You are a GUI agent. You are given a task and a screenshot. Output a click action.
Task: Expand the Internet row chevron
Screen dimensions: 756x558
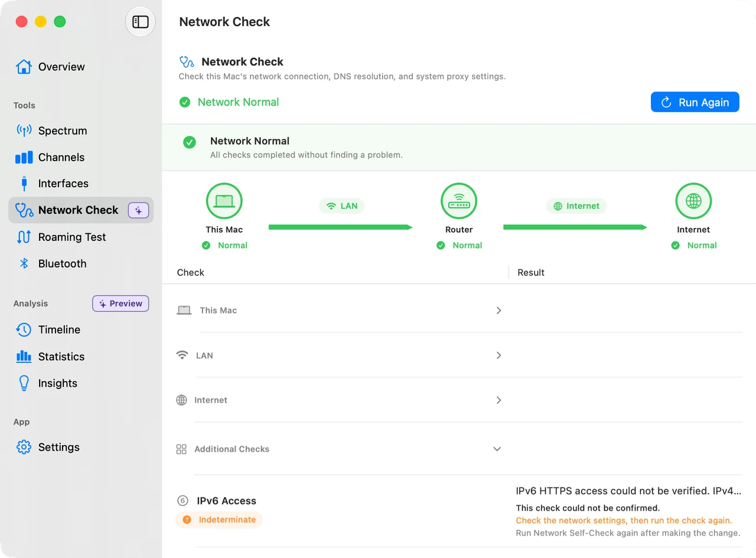coord(498,400)
